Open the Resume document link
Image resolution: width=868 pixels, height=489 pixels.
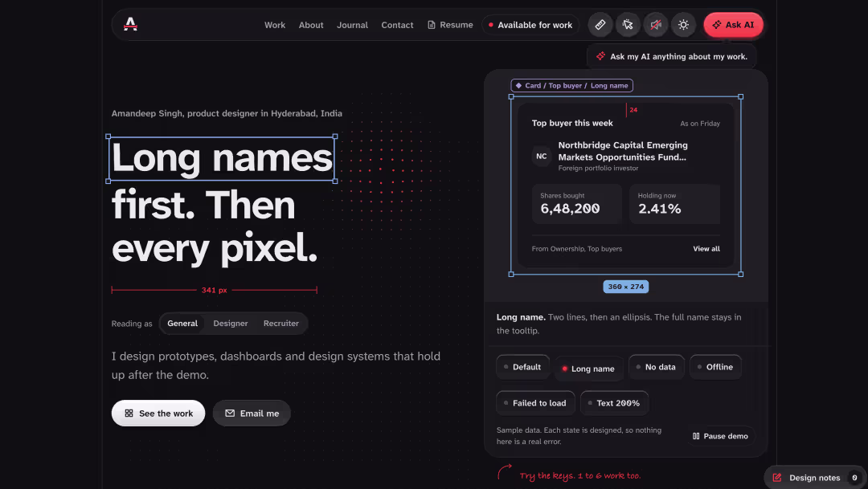[x=450, y=25]
